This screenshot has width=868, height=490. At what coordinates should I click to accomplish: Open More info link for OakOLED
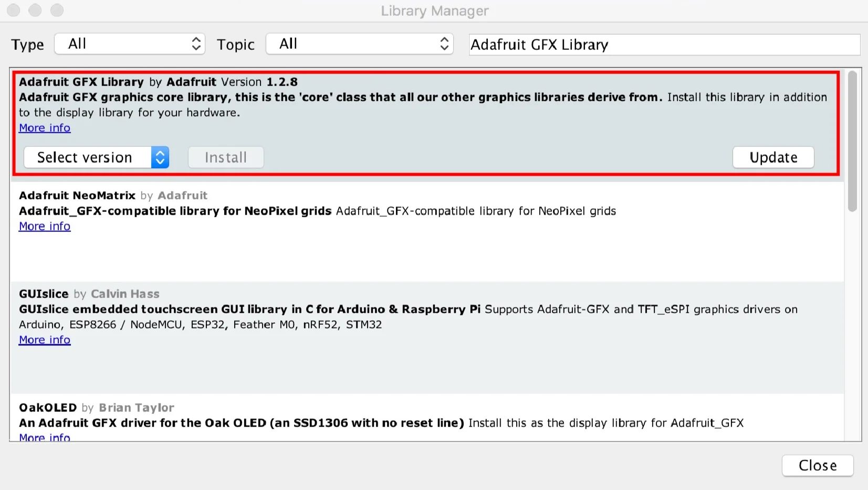[x=45, y=438]
